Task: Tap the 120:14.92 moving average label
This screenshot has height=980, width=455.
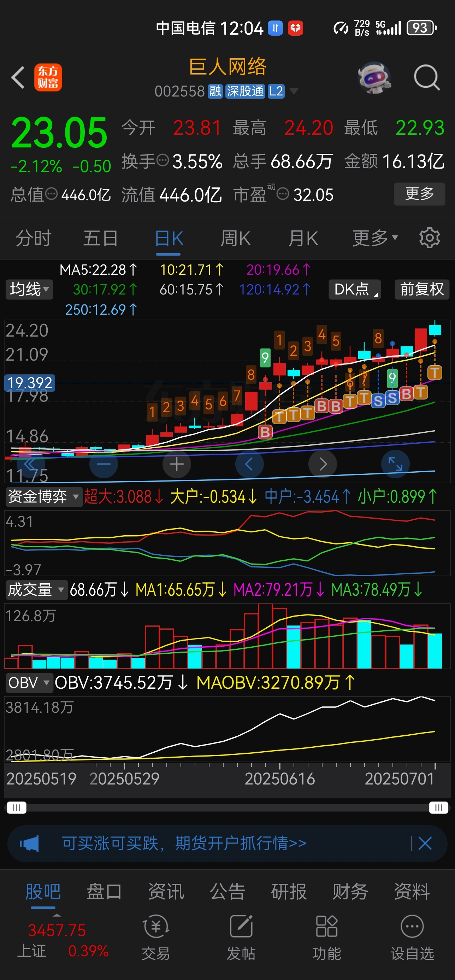Action: point(274,290)
